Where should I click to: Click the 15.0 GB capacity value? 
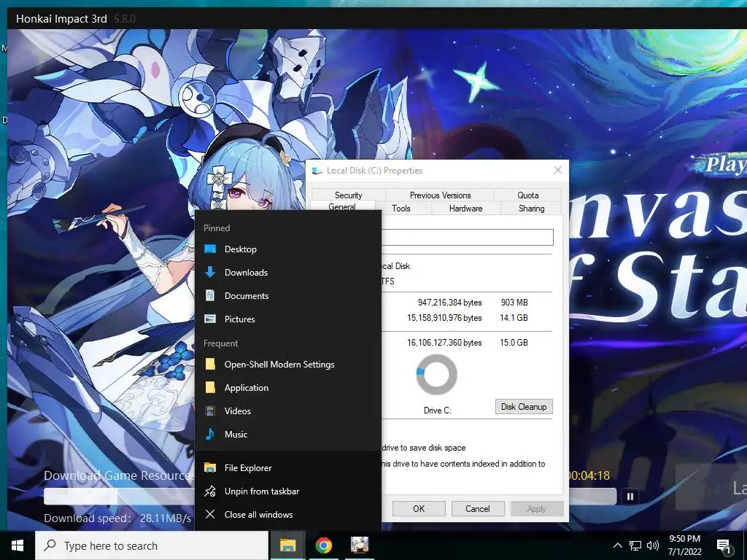point(514,343)
